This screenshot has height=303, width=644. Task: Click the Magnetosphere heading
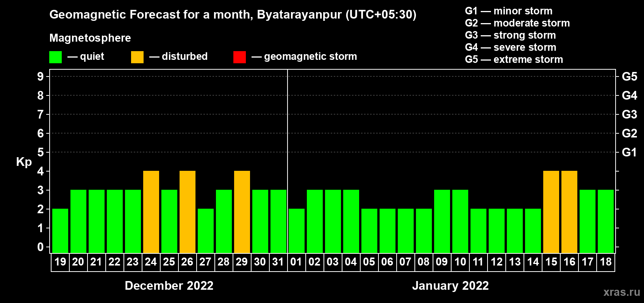pyautogui.click(x=90, y=38)
